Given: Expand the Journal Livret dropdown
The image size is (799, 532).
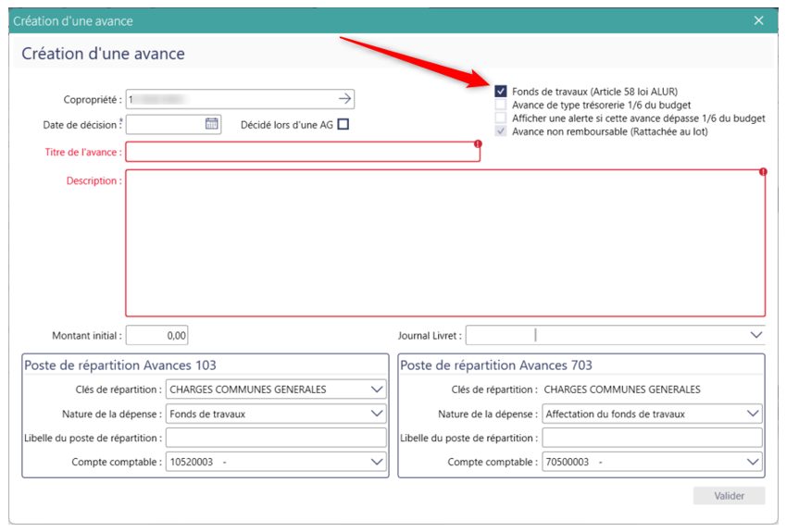Looking at the screenshot, I should click(x=755, y=335).
